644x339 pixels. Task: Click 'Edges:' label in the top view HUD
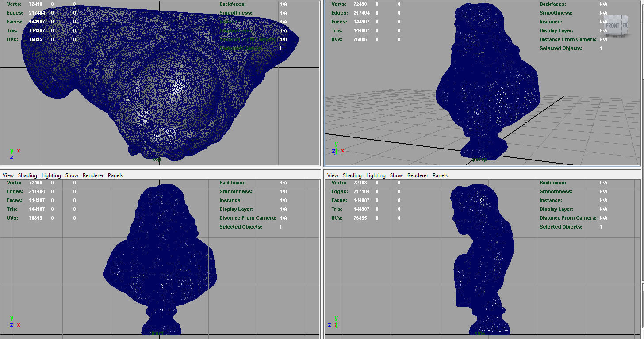tap(15, 13)
